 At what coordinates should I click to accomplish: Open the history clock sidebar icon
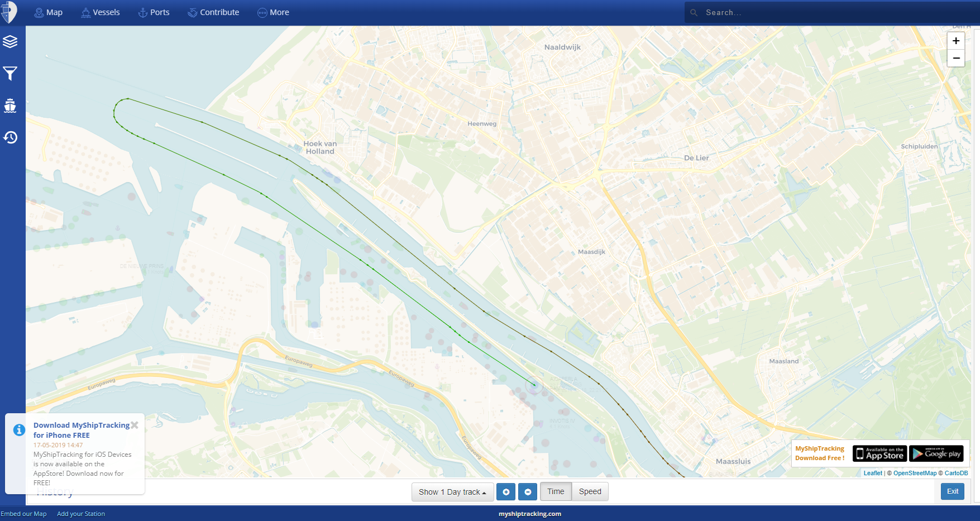pos(10,137)
